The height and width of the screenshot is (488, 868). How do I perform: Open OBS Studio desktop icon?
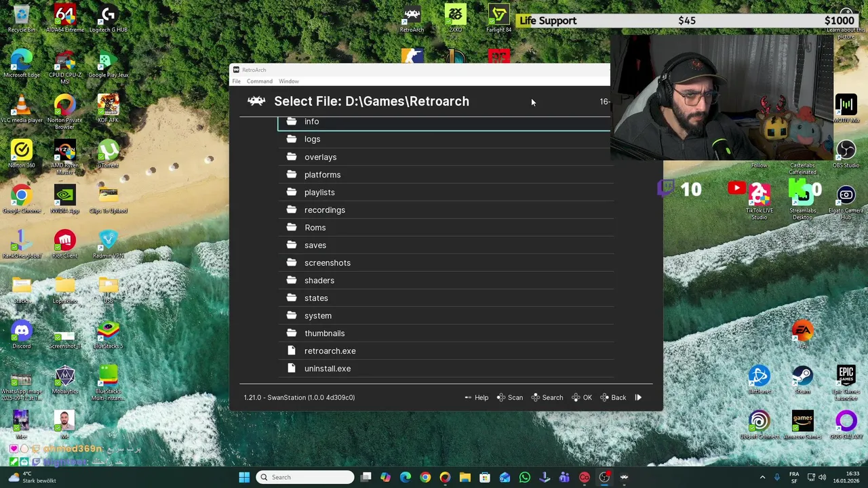click(x=846, y=154)
